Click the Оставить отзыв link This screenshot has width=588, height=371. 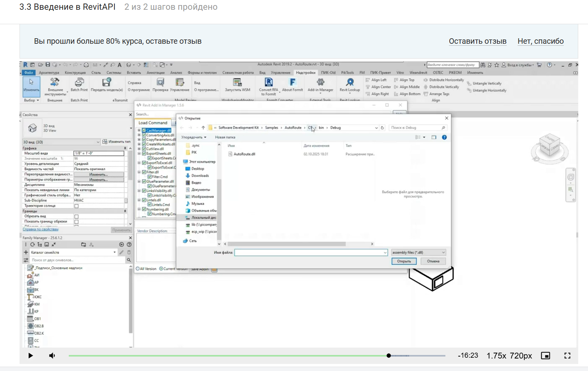tap(477, 41)
